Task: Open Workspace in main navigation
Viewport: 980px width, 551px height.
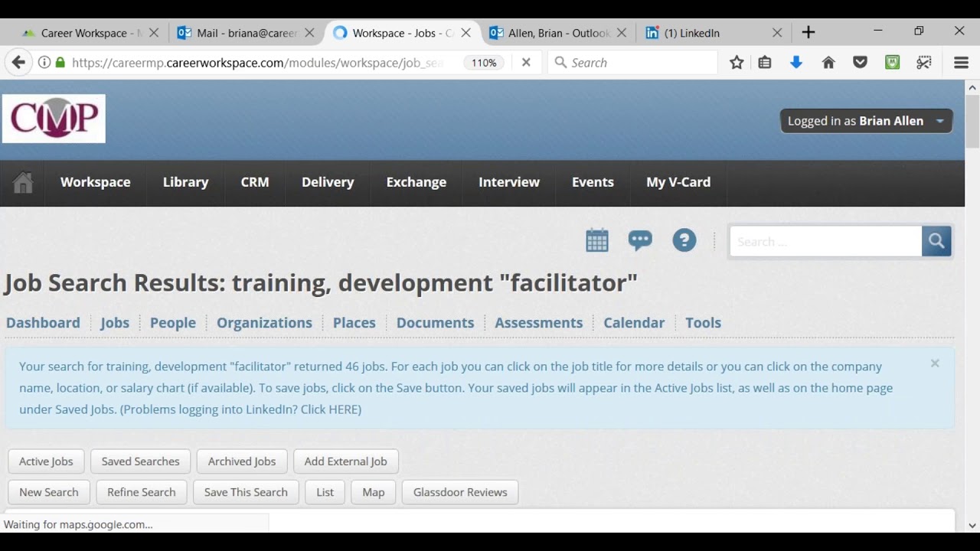Action: [x=96, y=182]
